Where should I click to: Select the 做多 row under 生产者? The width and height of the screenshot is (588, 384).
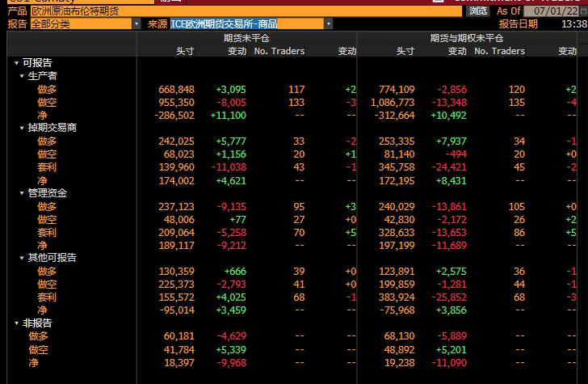(47, 89)
